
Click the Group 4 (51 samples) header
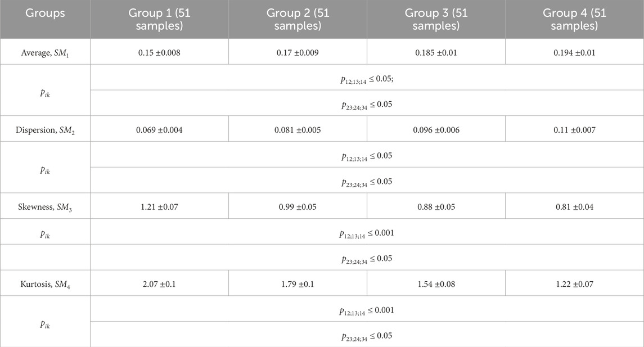pos(574,19)
